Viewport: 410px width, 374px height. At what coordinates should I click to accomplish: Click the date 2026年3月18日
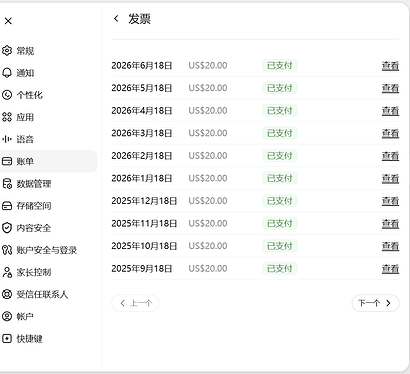point(142,133)
